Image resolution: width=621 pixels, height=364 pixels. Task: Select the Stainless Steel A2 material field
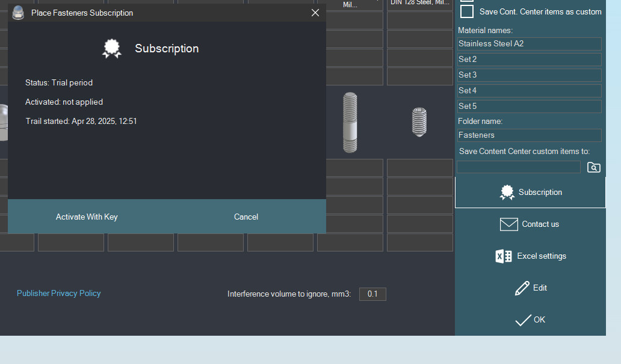pyautogui.click(x=529, y=44)
